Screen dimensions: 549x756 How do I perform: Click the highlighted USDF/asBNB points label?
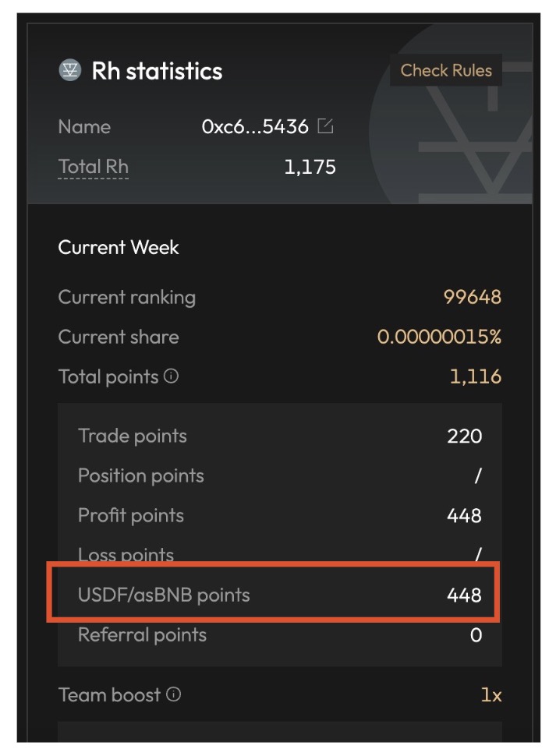click(164, 595)
